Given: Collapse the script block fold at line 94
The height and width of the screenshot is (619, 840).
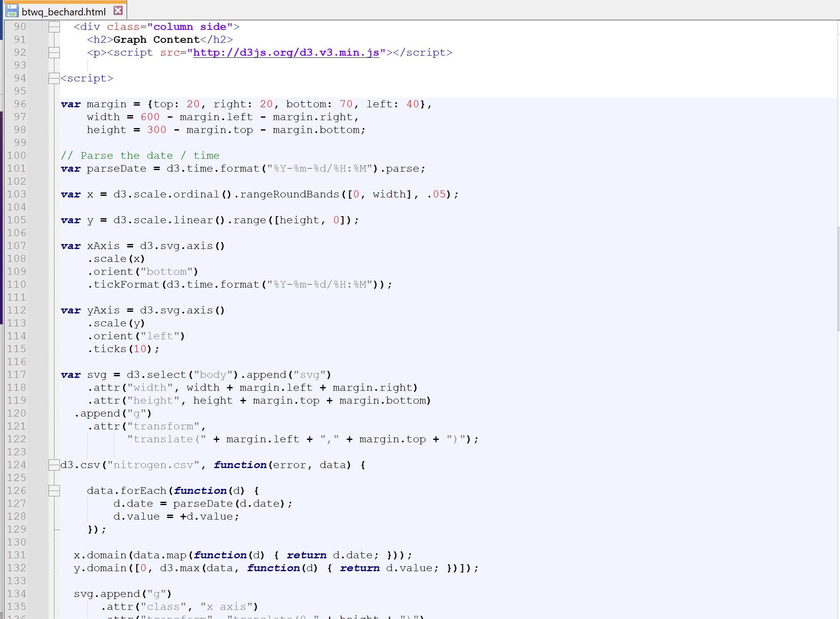Looking at the screenshot, I should pos(54,78).
